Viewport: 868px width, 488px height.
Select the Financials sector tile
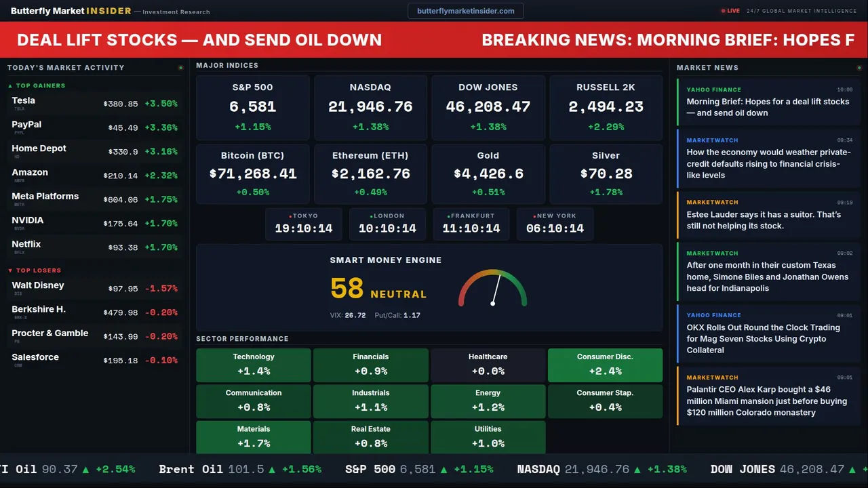click(x=371, y=365)
